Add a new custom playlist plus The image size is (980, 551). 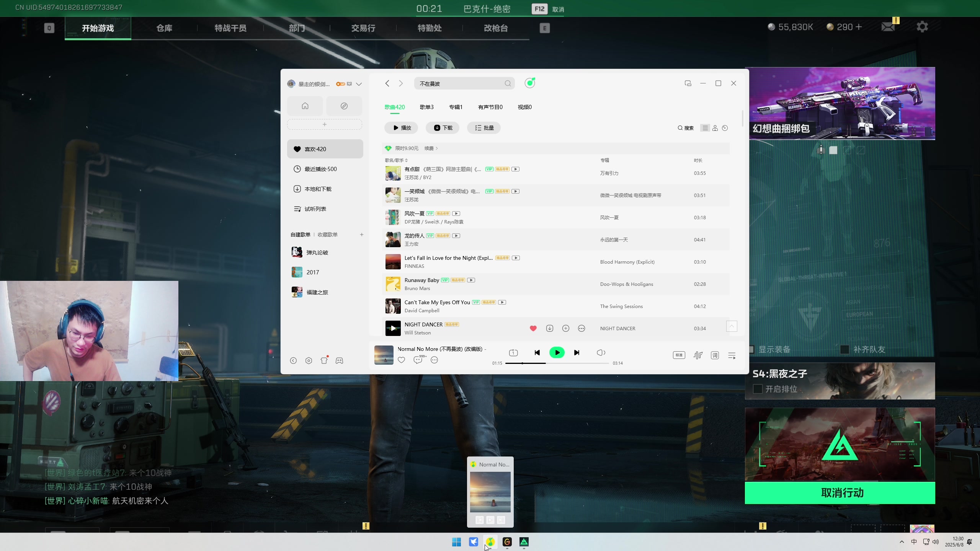point(362,235)
